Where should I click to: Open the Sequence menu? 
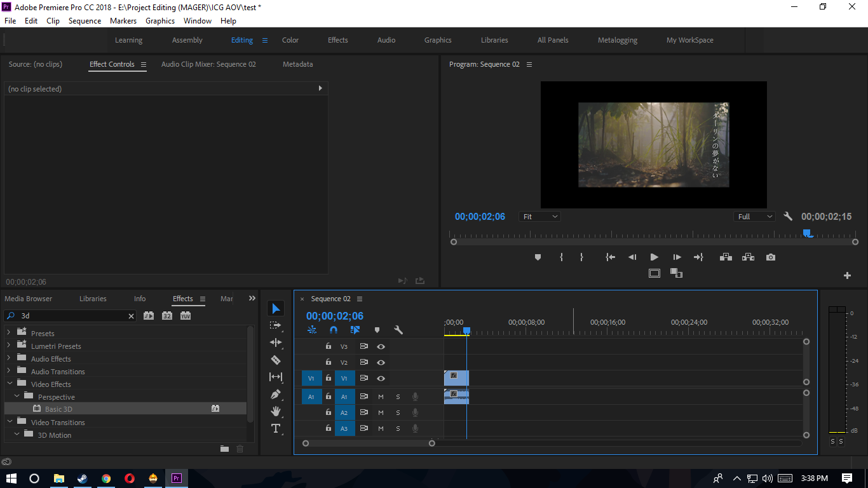(85, 21)
